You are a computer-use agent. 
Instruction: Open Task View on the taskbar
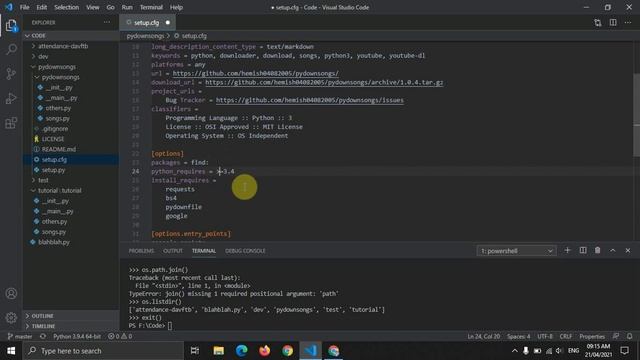click(x=195, y=351)
